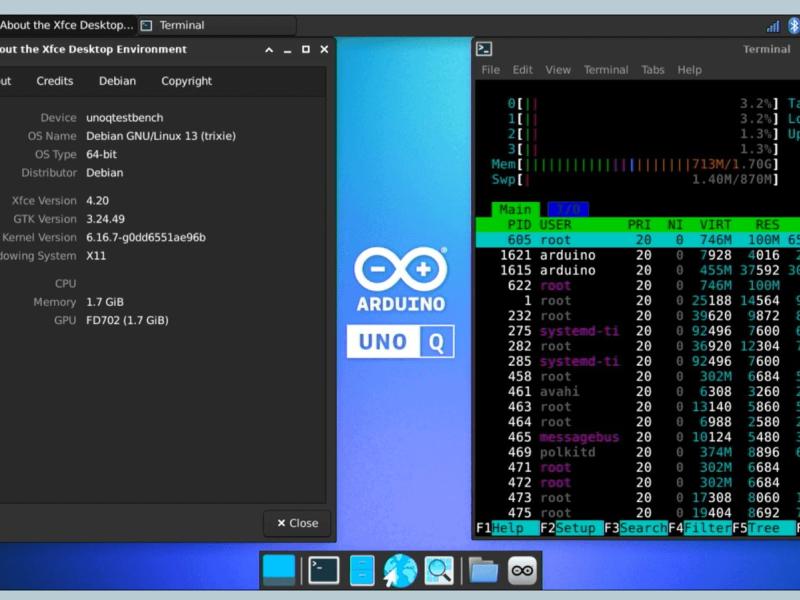This screenshot has width=800, height=600.
Task: Click kernel version 6.16.7-g0dd6551ae96b
Action: click(x=146, y=238)
